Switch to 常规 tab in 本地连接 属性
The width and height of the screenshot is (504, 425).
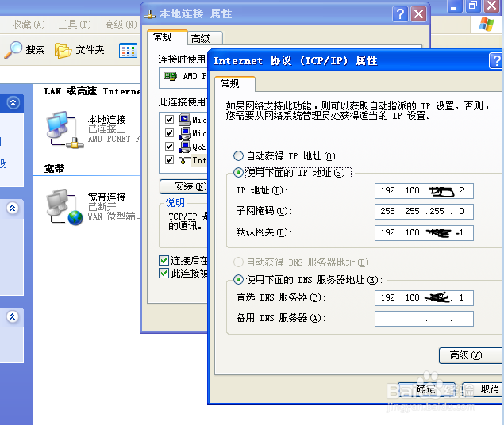point(167,37)
